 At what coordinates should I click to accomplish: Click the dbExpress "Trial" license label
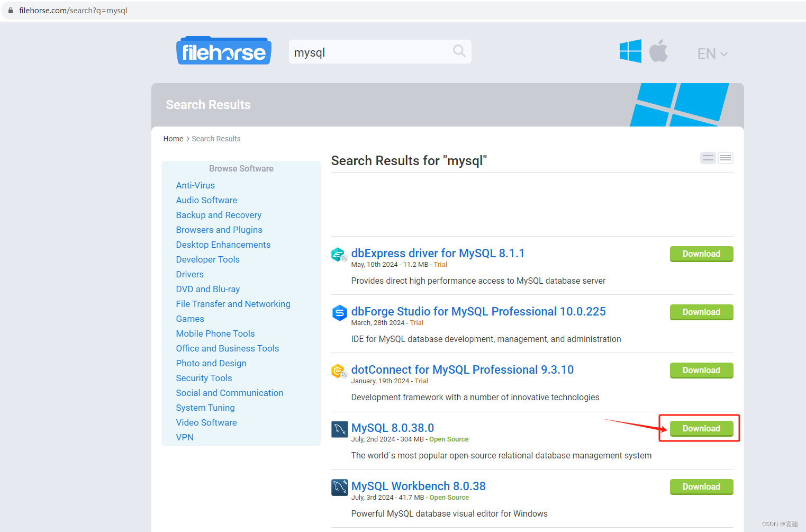click(440, 265)
